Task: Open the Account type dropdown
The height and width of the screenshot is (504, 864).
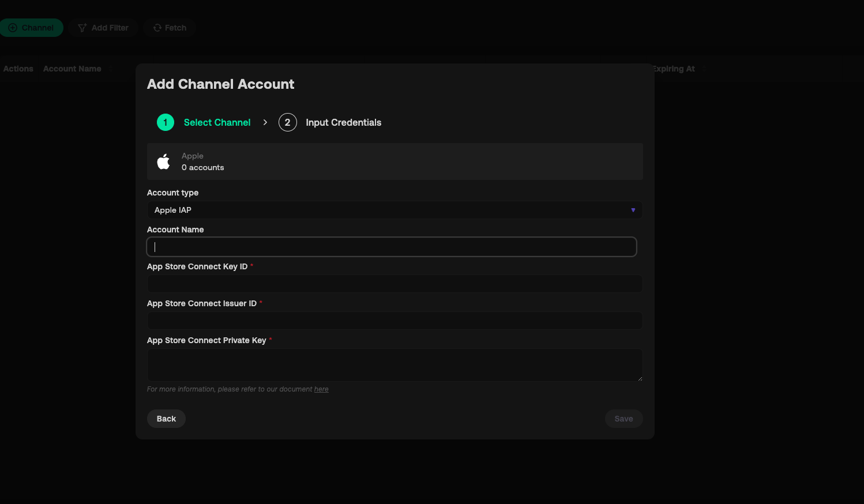Action: [395, 210]
